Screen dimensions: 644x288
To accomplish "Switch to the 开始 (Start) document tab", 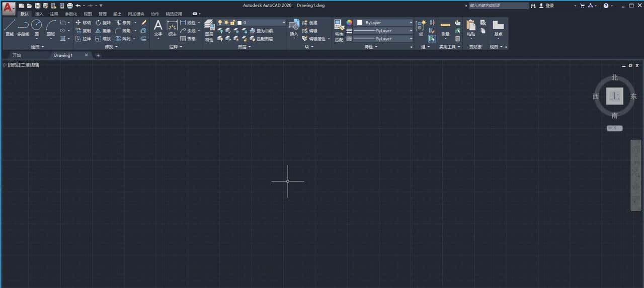I will [17, 55].
